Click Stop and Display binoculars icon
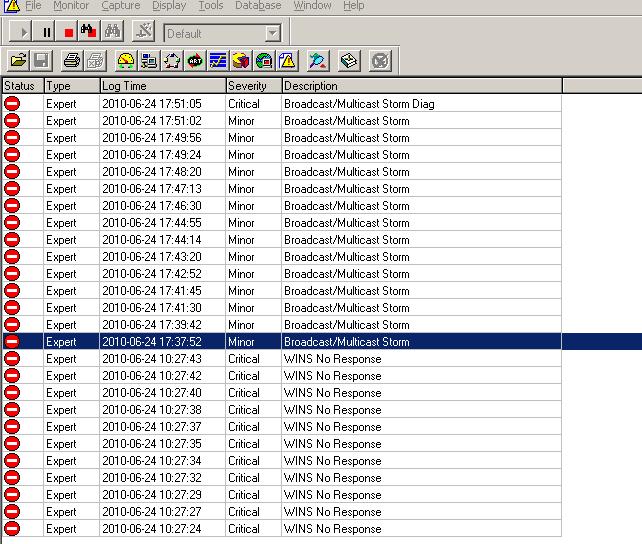 [x=88, y=33]
